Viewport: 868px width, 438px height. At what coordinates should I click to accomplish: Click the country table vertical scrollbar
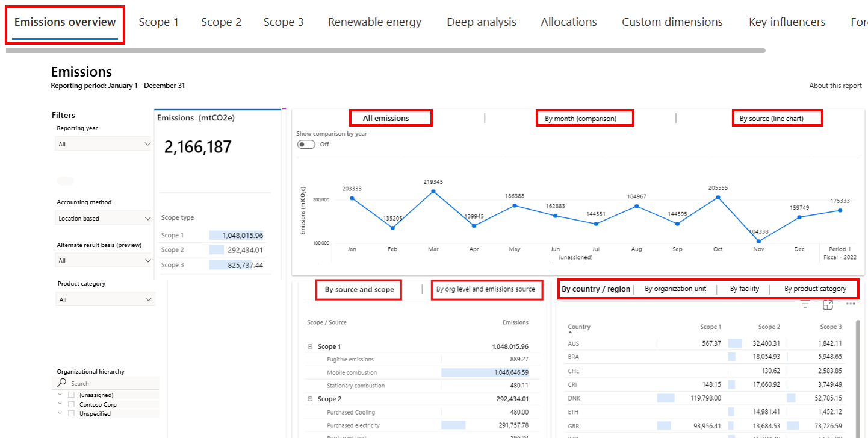pyautogui.click(x=858, y=378)
